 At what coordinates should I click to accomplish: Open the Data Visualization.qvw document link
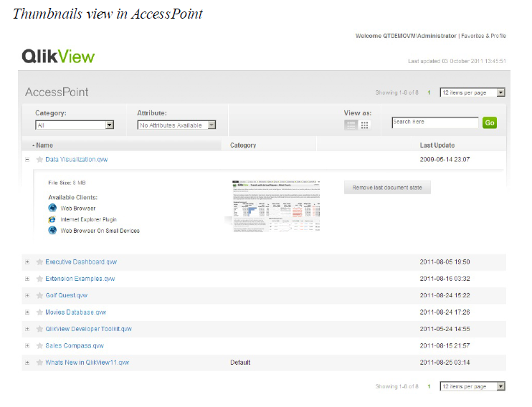(76, 159)
